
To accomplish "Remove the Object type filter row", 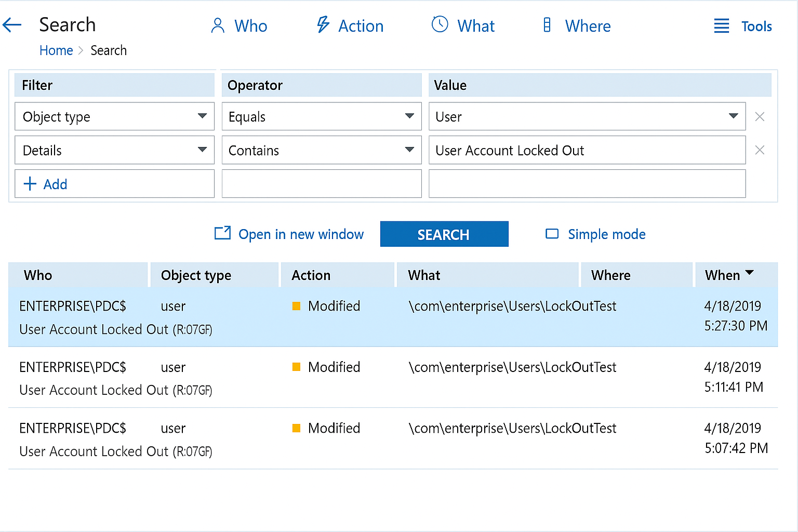I will pyautogui.click(x=760, y=117).
